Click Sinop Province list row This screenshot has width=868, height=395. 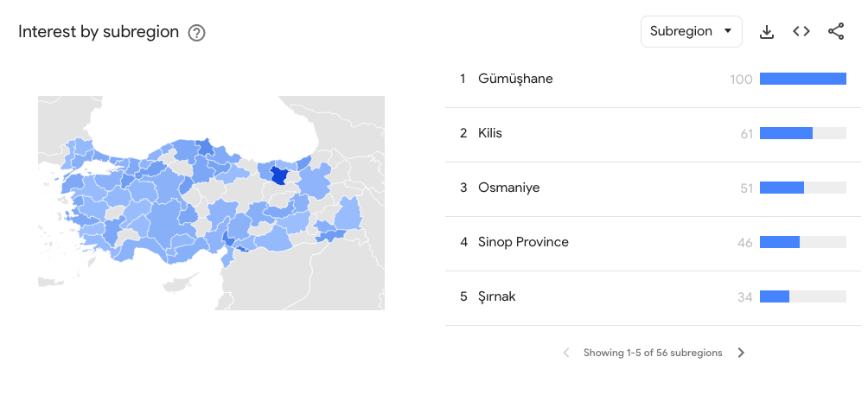(x=646, y=242)
